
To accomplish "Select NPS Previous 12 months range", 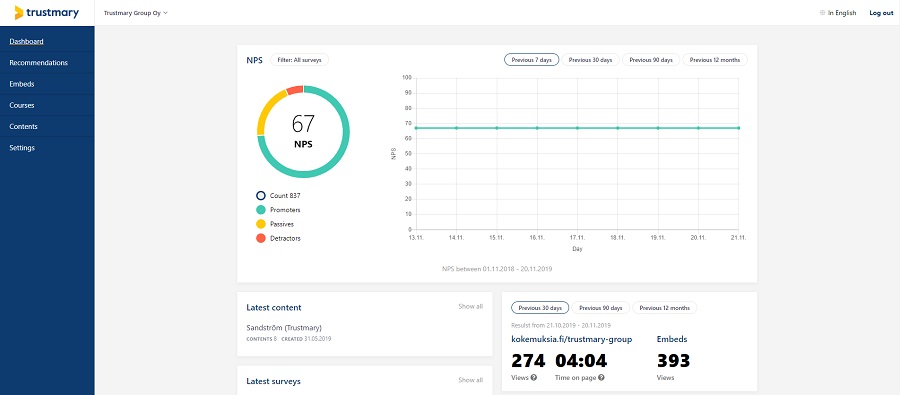I will click(x=715, y=60).
